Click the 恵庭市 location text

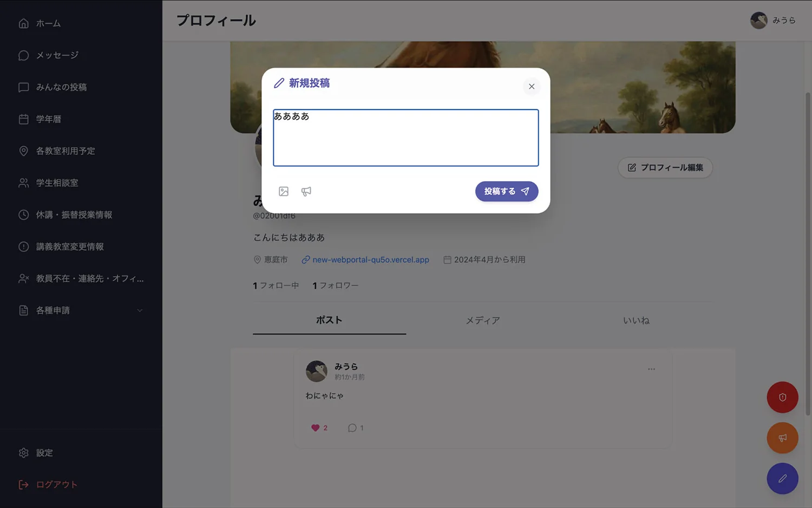(276, 260)
